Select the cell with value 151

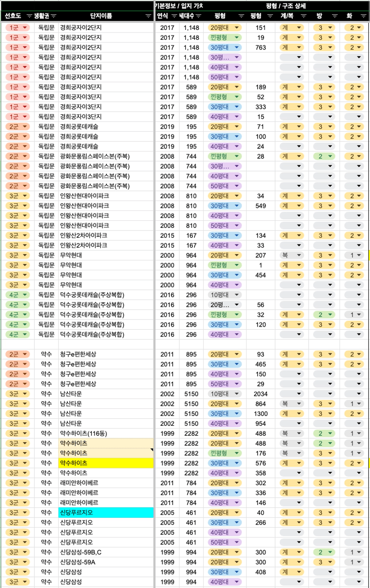click(260, 27)
